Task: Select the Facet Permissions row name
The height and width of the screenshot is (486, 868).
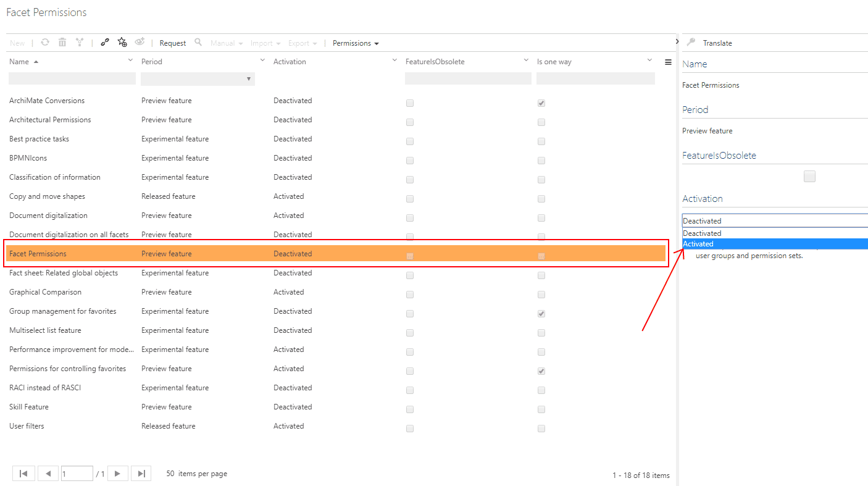Action: tap(38, 254)
